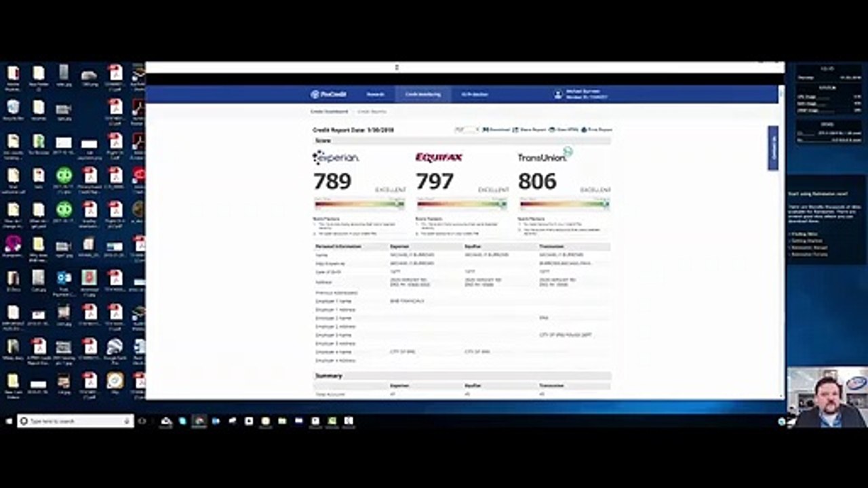
Task: Click the member name in header
Action: pyautogui.click(x=583, y=91)
